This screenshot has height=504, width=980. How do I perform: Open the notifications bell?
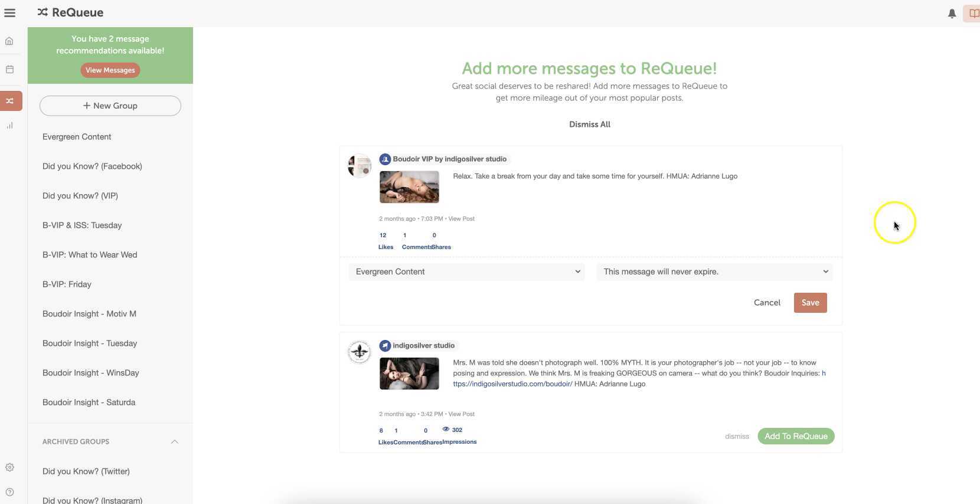(x=952, y=14)
